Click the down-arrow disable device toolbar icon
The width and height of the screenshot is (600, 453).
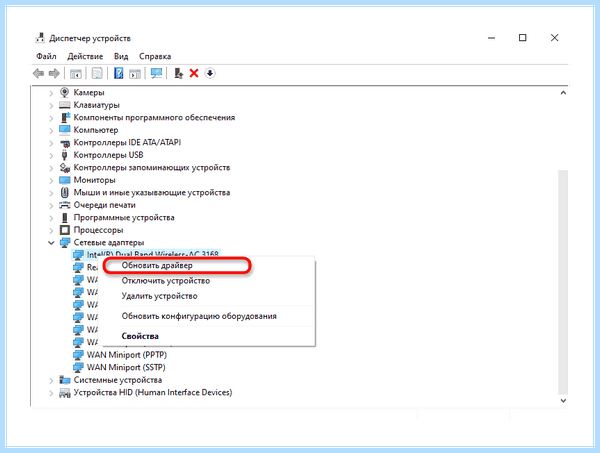(x=210, y=73)
